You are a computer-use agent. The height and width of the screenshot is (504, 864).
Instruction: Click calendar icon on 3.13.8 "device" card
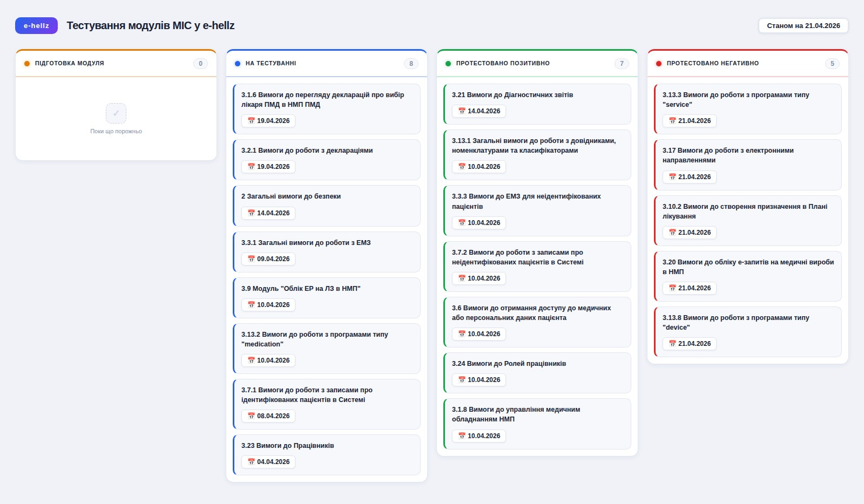pos(672,344)
